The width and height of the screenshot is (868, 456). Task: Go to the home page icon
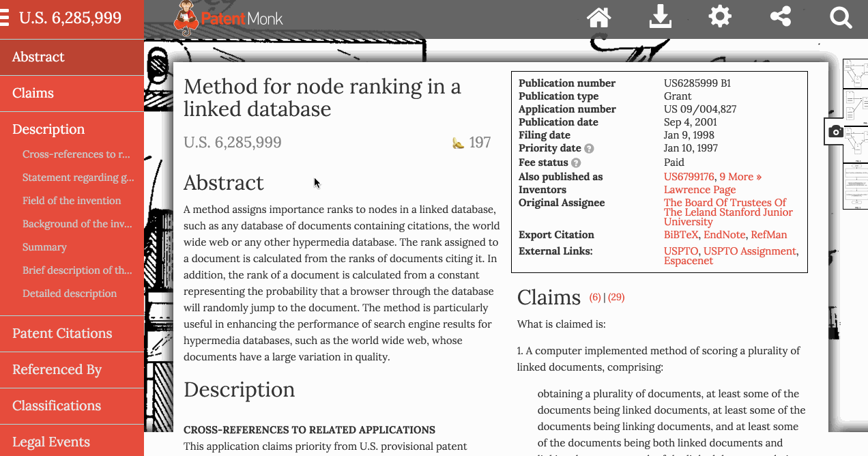[x=598, y=17]
